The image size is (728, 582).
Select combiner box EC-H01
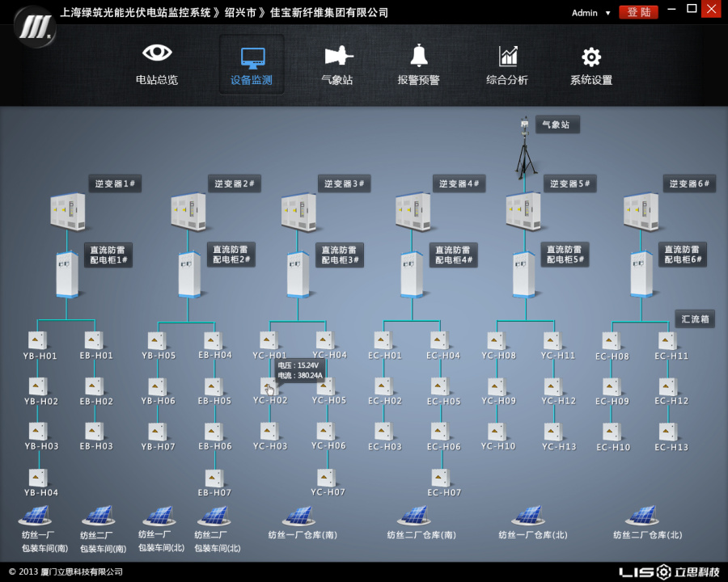click(x=383, y=339)
